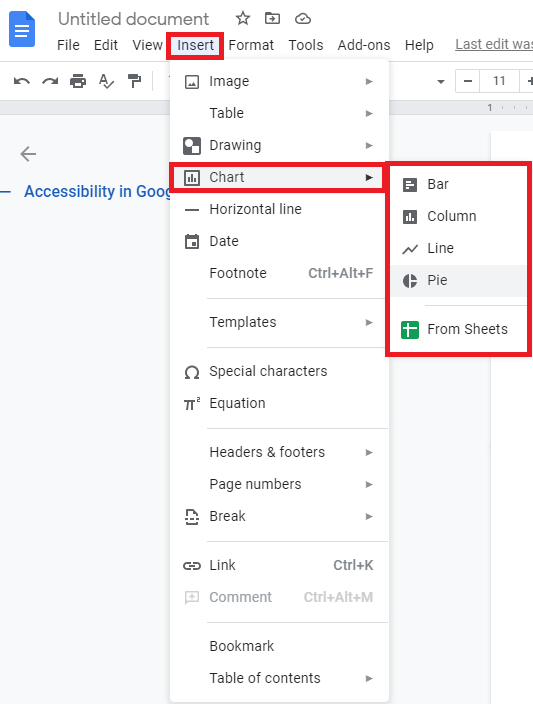Click the Equation pi icon
Image resolution: width=533 pixels, height=704 pixels.
192,404
